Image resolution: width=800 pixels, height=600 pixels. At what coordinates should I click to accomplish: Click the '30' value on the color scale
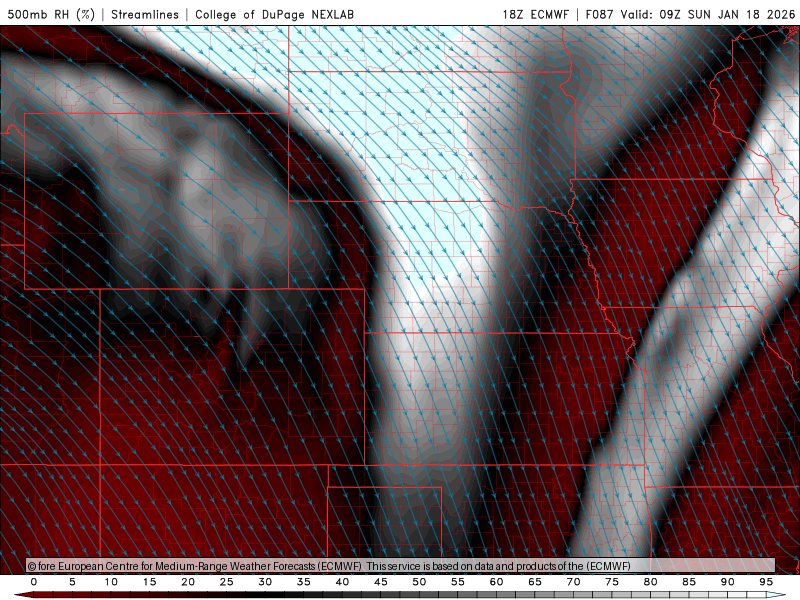pos(265,582)
